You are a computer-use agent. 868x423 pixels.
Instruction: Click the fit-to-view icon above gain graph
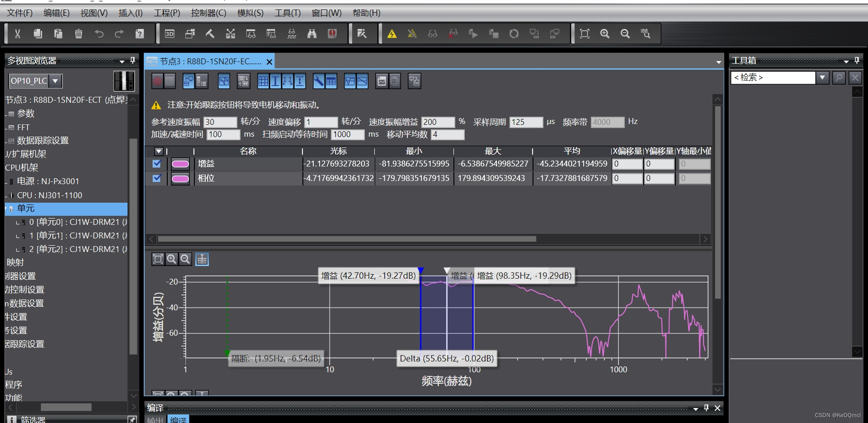[x=158, y=259]
